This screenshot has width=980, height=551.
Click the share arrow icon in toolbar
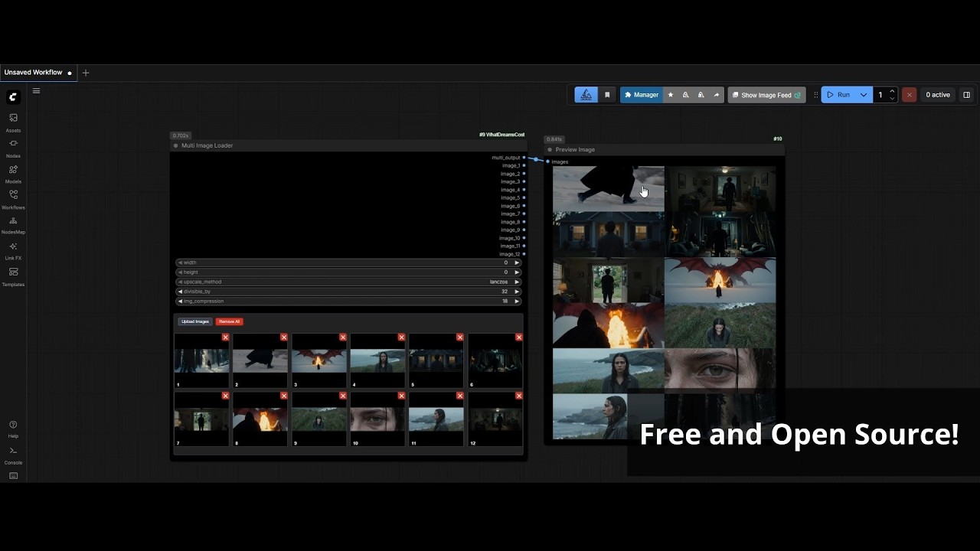[x=717, y=95]
